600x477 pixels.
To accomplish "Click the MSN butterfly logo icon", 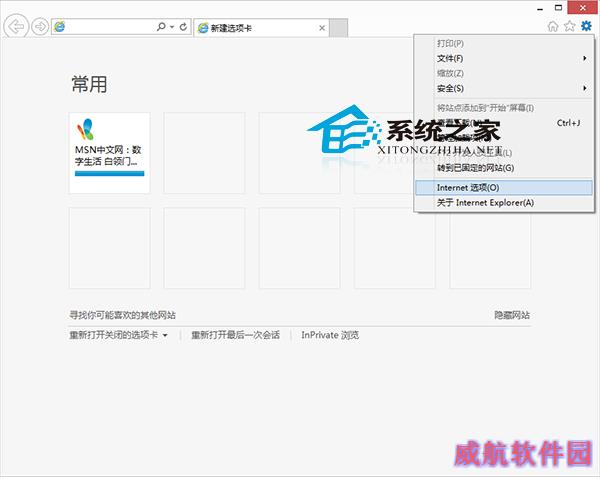I will pyautogui.click(x=85, y=129).
